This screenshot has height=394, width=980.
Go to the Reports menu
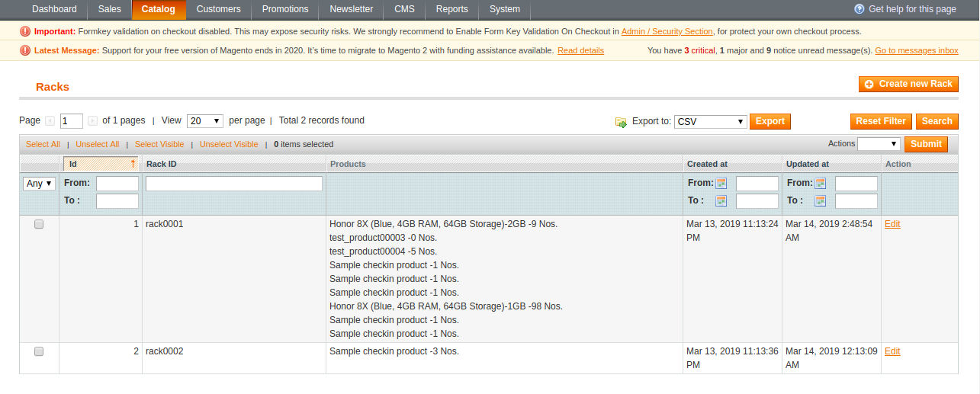451,9
